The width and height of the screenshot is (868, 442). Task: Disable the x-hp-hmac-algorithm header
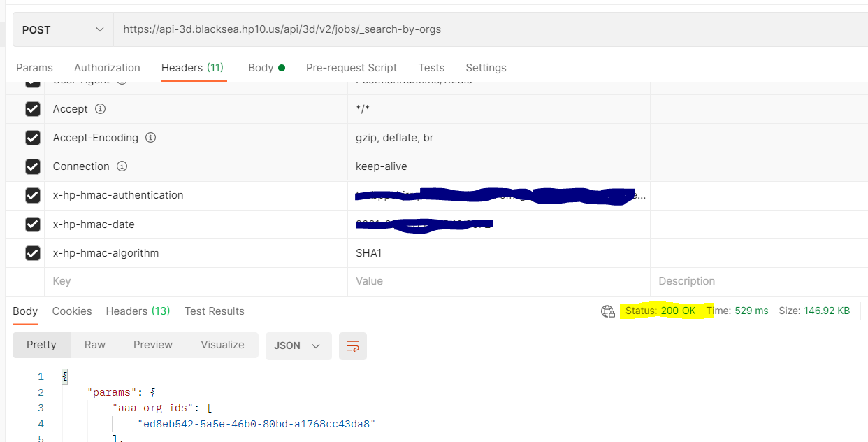[x=33, y=253]
